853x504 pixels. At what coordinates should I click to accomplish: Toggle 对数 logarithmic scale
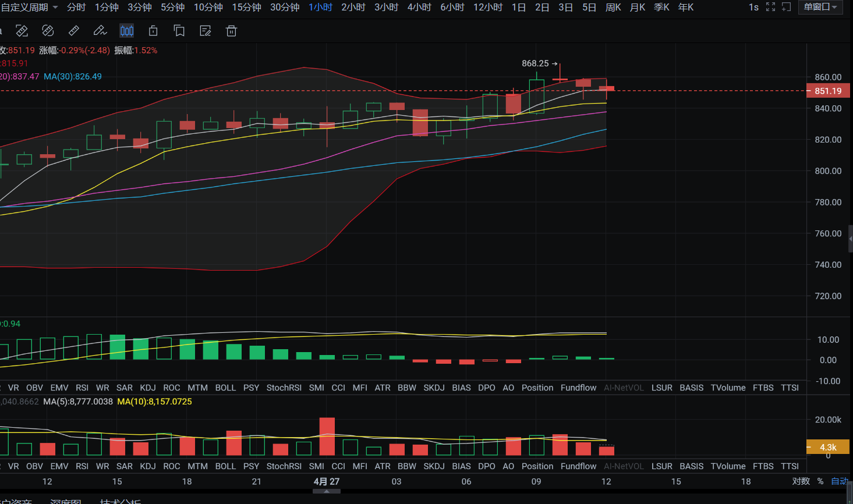click(x=801, y=481)
